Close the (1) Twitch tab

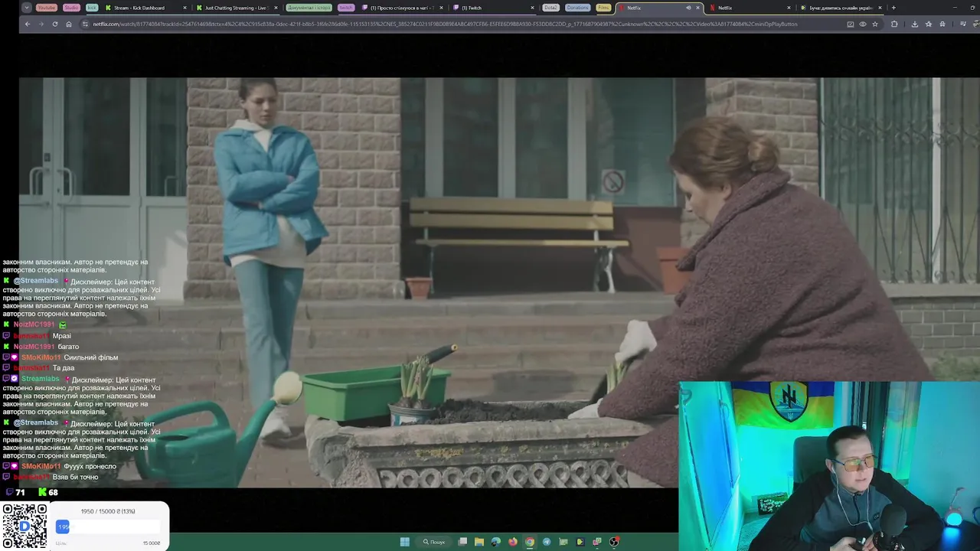point(533,8)
